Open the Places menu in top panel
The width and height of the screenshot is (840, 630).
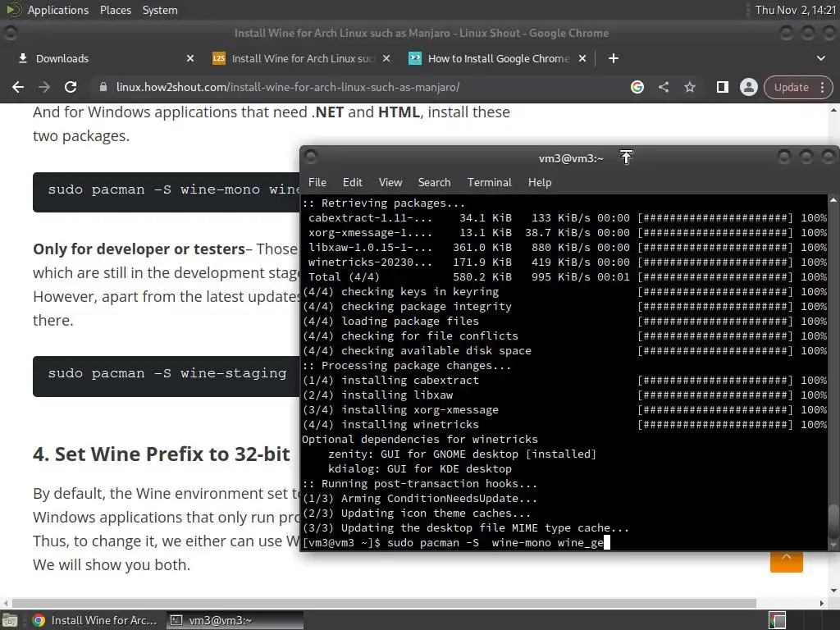(115, 10)
